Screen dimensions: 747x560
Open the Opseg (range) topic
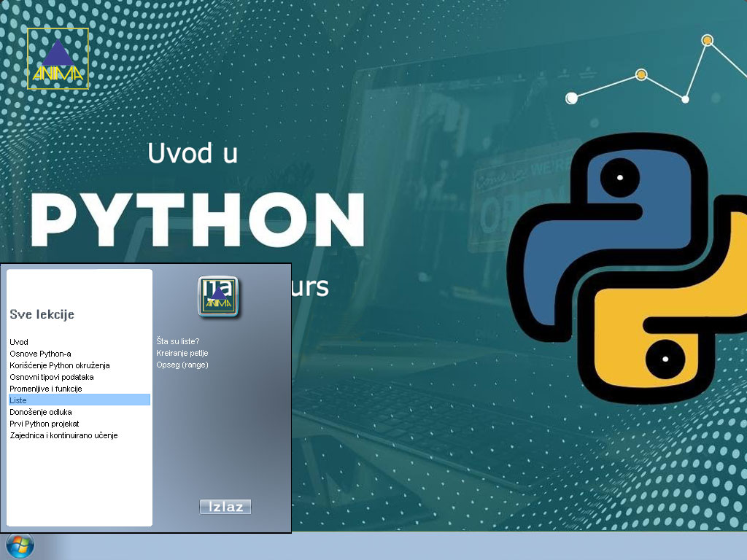(x=182, y=365)
